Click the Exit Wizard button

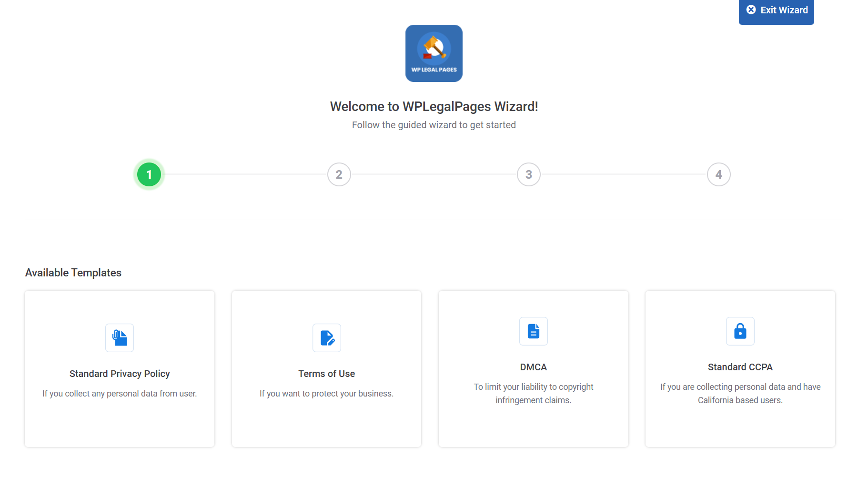[x=776, y=11]
